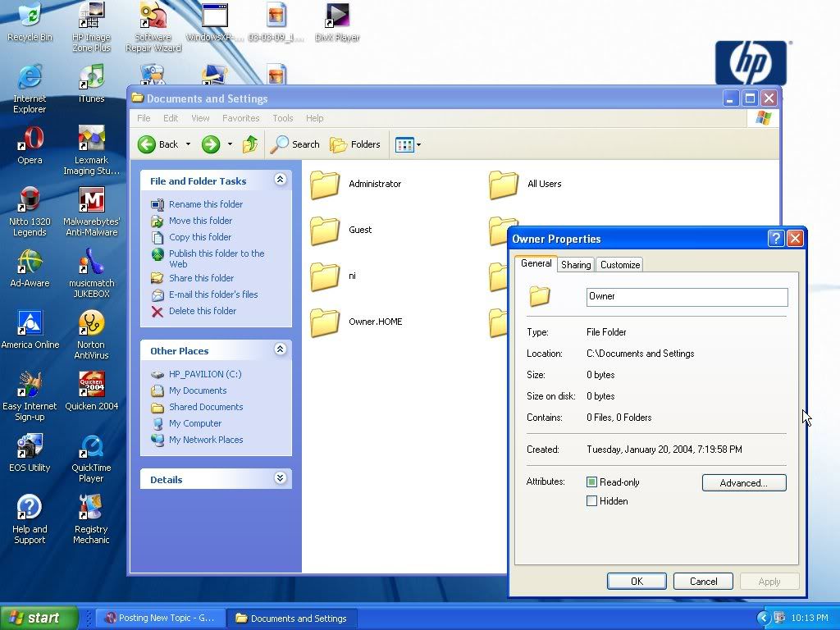Select the All Users folder
The width and height of the screenshot is (840, 630).
(x=526, y=184)
